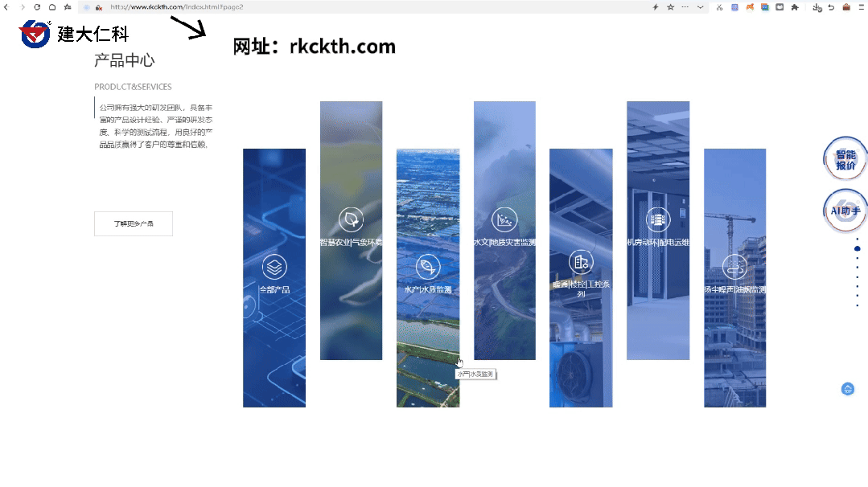Click the 扬尘噪声油烟监测 icon
Screen dimensions: 868x487
pyautogui.click(x=734, y=266)
